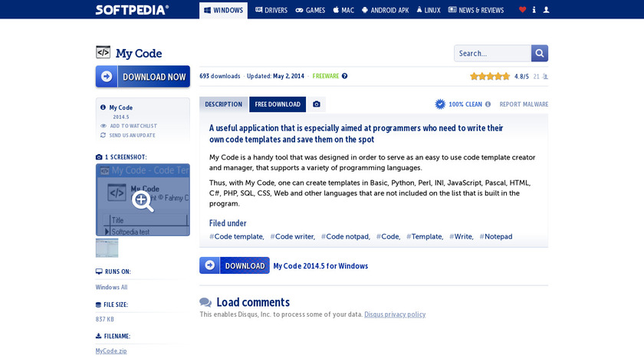
Task: Click the Download Now button
Action: [143, 77]
